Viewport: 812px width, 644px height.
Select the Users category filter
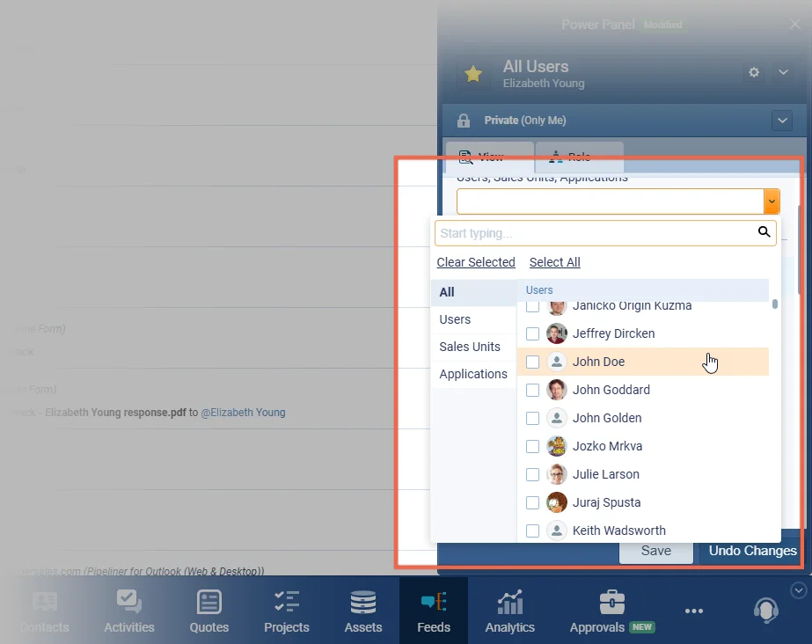pos(474,320)
